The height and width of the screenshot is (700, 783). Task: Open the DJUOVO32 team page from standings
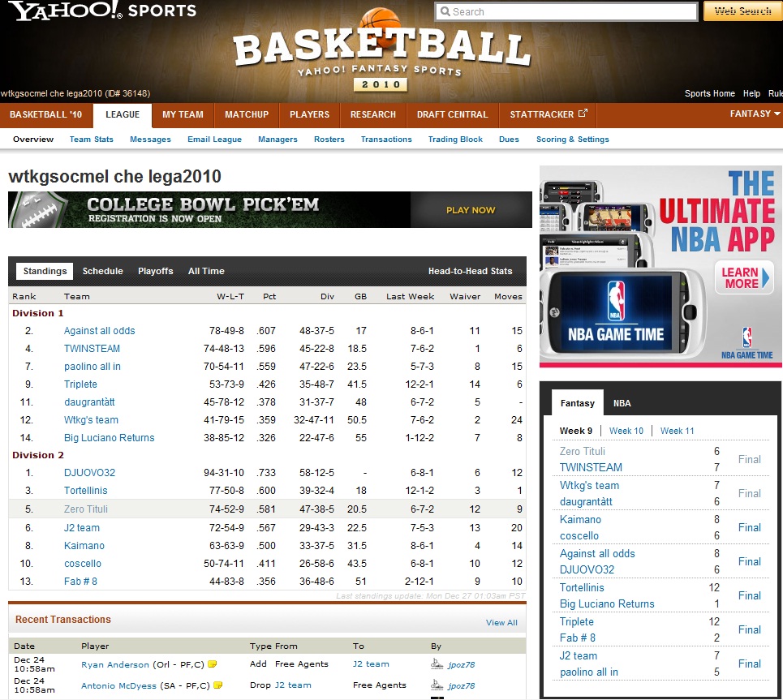(89, 473)
